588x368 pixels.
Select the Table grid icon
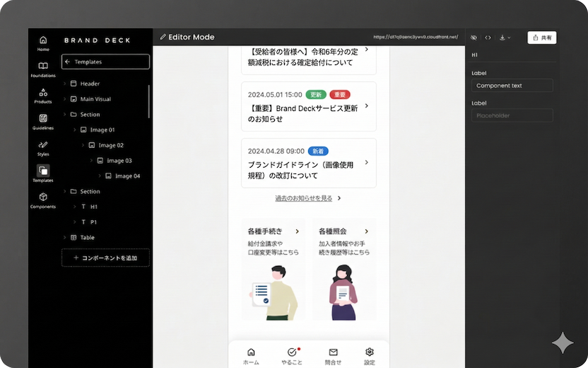[x=73, y=237]
